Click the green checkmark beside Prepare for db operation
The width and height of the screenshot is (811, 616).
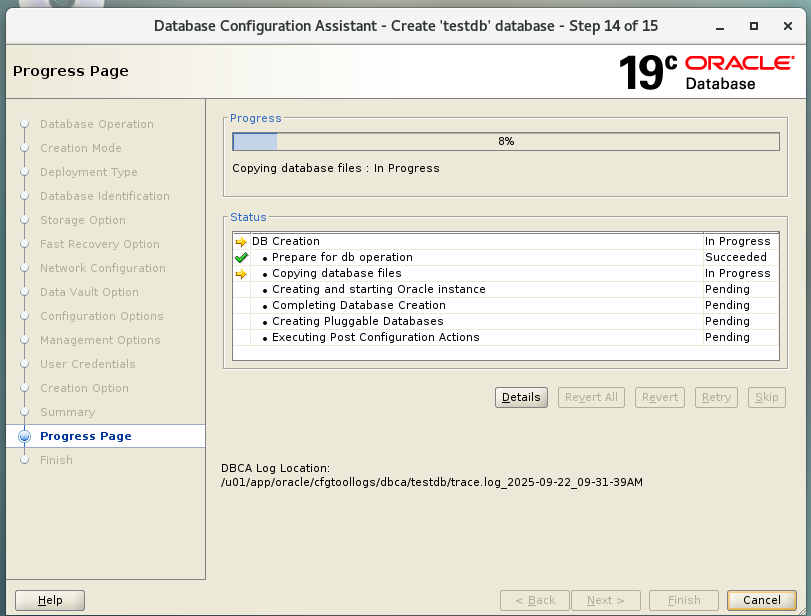pos(241,258)
